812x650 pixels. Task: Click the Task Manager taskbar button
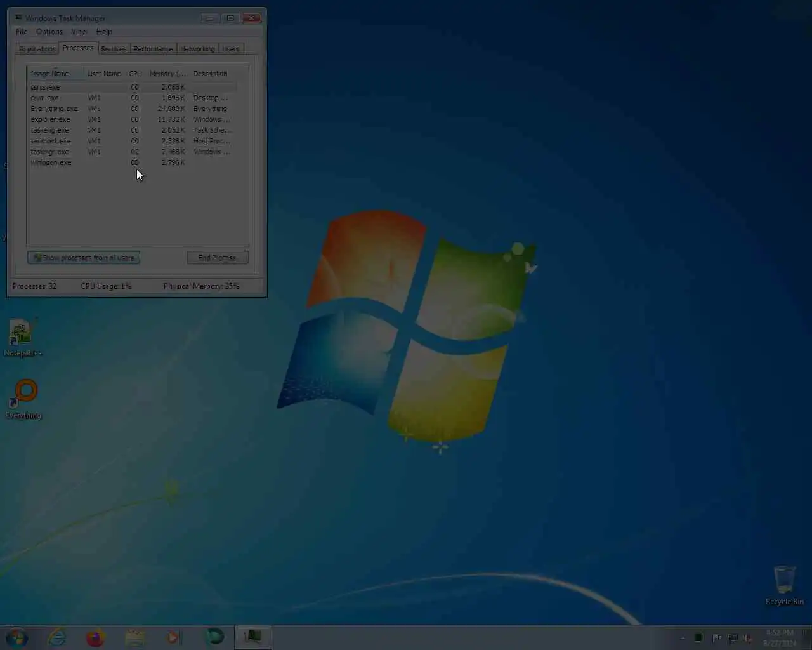[x=253, y=637]
